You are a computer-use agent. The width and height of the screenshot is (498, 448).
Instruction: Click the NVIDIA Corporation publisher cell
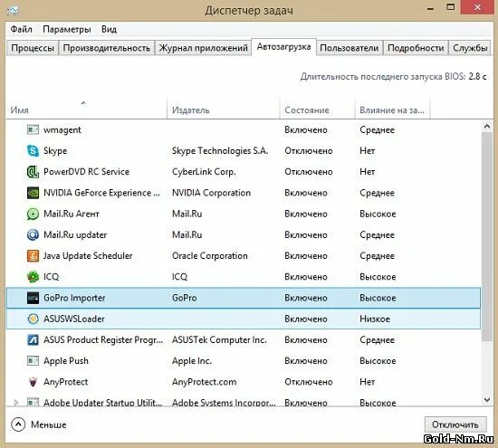click(x=211, y=193)
